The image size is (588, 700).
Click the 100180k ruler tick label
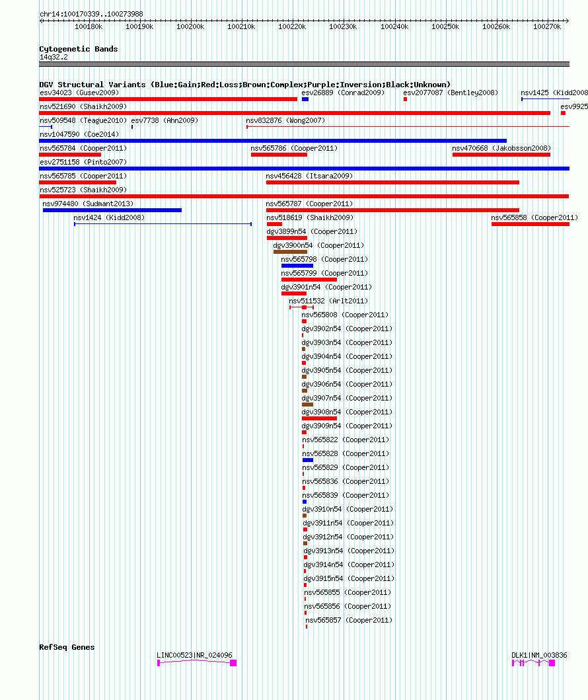click(x=89, y=27)
